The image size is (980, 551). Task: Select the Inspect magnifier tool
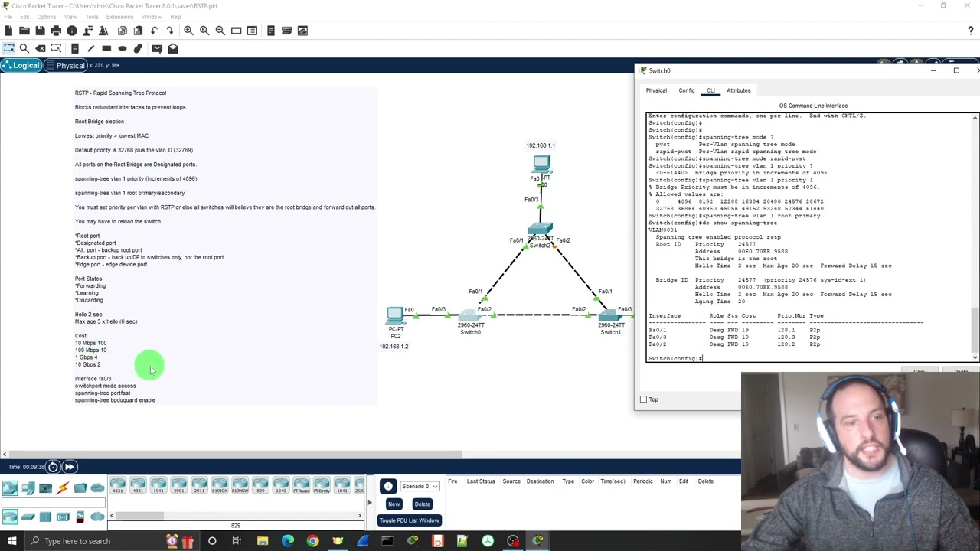[24, 48]
